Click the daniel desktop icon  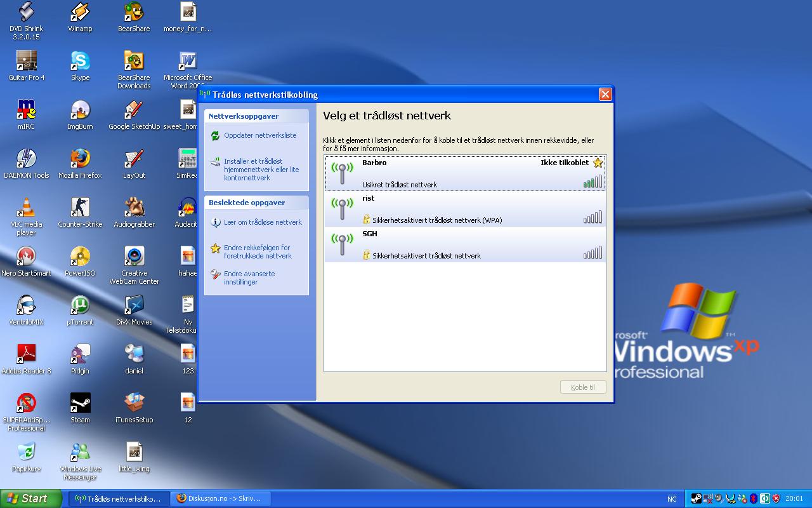[134, 359]
